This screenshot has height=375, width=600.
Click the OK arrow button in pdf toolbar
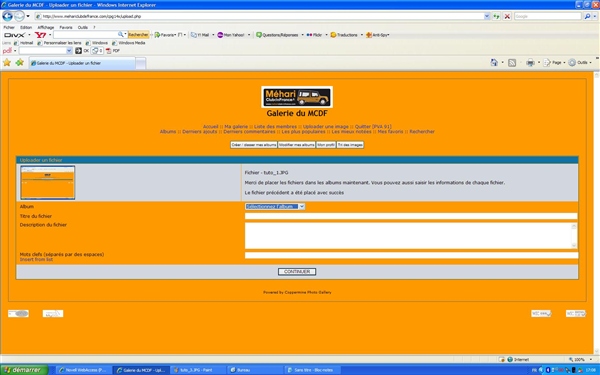pos(78,51)
